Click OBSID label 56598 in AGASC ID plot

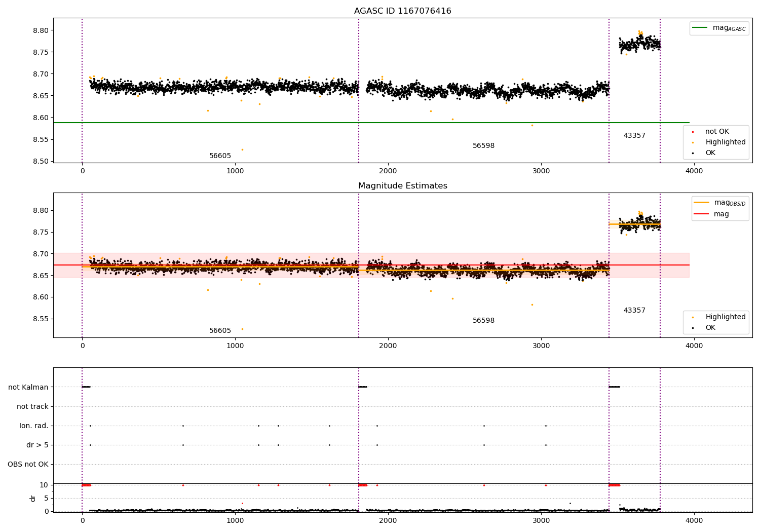tap(483, 145)
